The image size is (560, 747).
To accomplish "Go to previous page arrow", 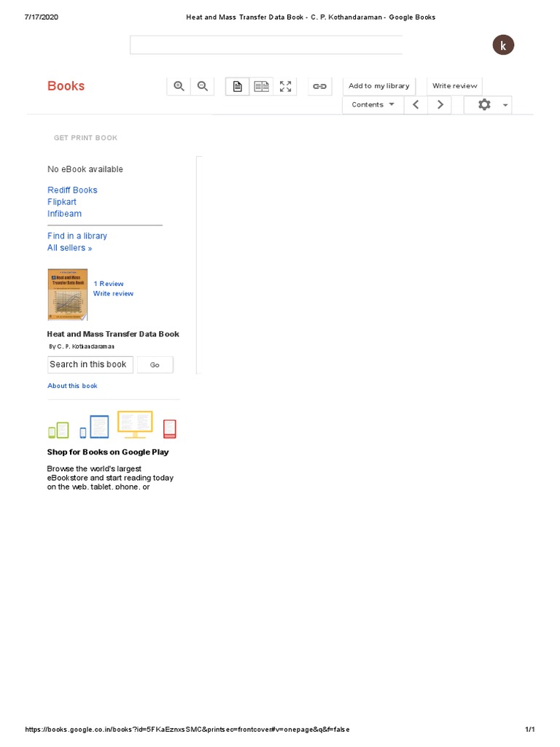I will [416, 105].
